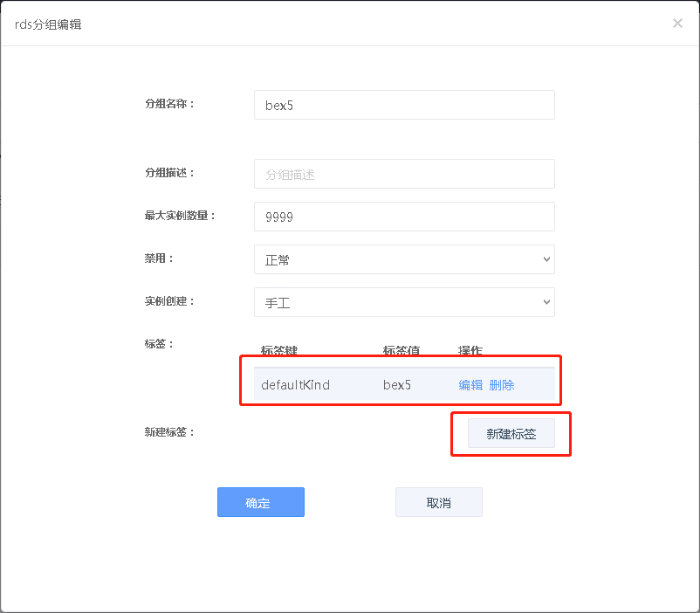This screenshot has width=700, height=613.
Task: Open the 禁用 dropdown showing 正常
Action: click(x=404, y=259)
